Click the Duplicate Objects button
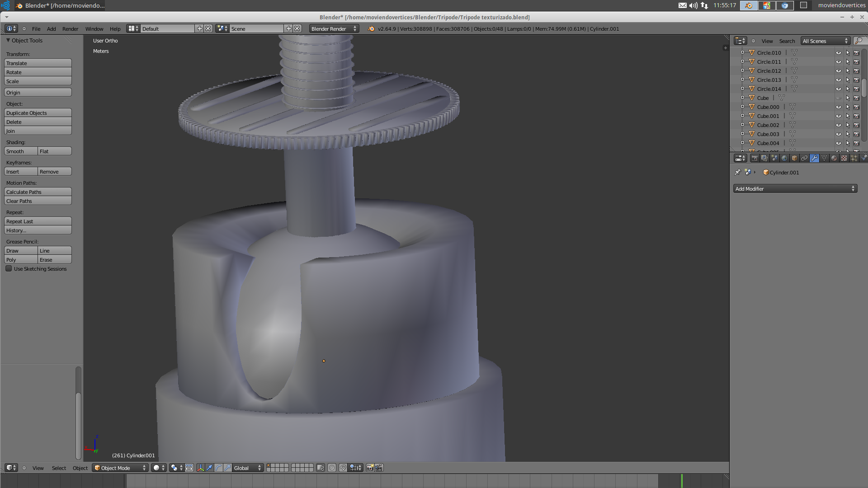 click(38, 113)
